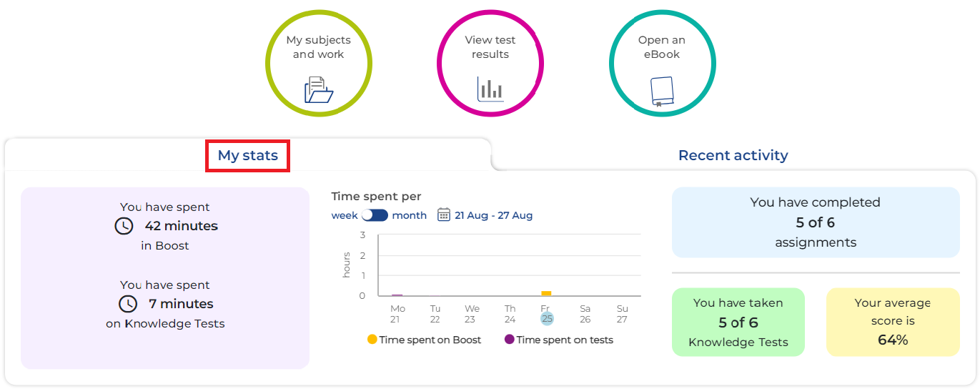The image size is (980, 389).
Task: Click the eBook book icon
Action: click(662, 92)
